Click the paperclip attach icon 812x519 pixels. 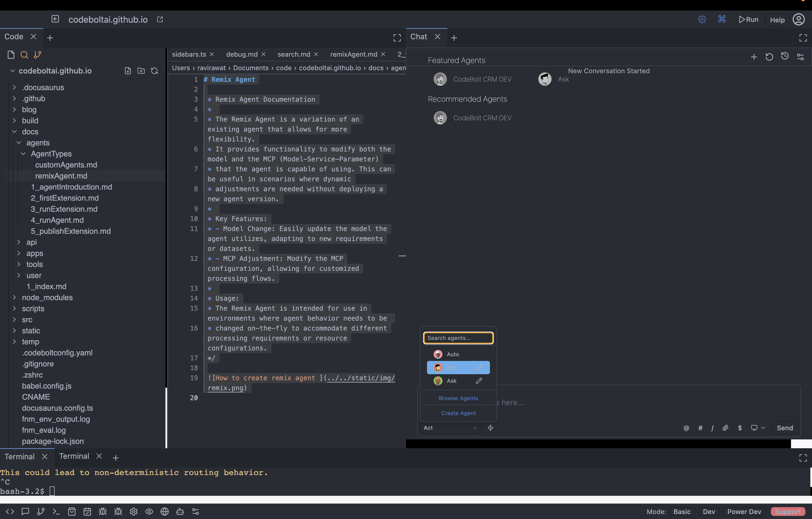(725, 428)
